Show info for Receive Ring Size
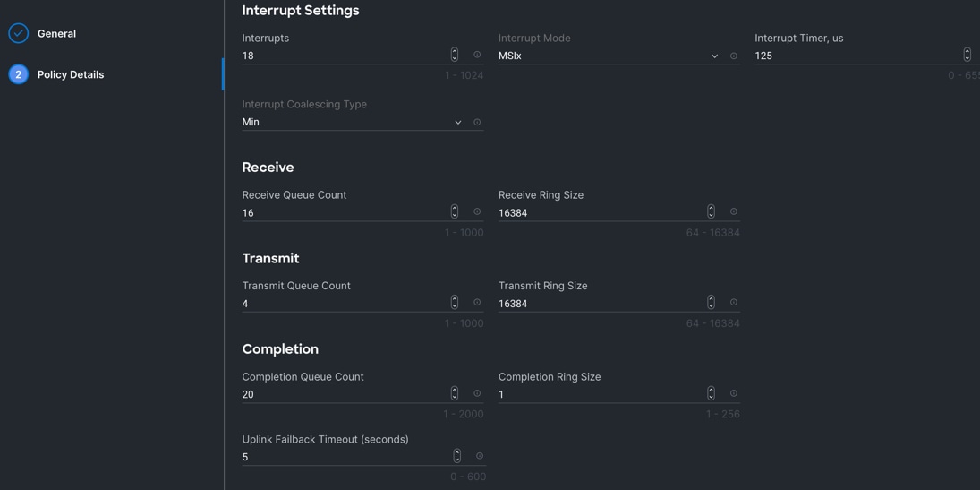The height and width of the screenshot is (490, 980). click(x=734, y=212)
